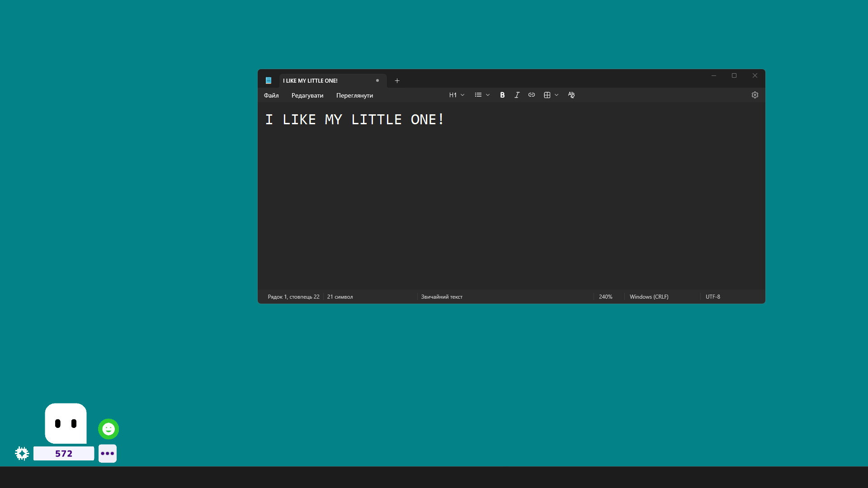Toggle italic formatting
Image resolution: width=868 pixels, height=488 pixels.
[x=517, y=95]
